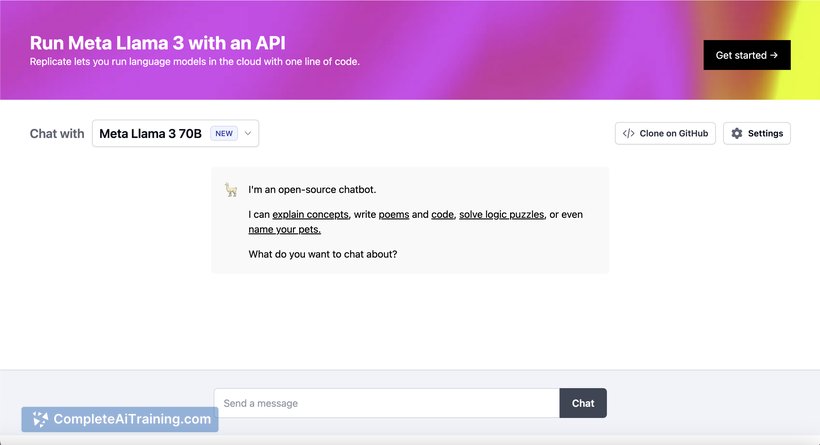The height and width of the screenshot is (445, 820).
Task: Click the 'Chat with' label
Action: coord(57,133)
